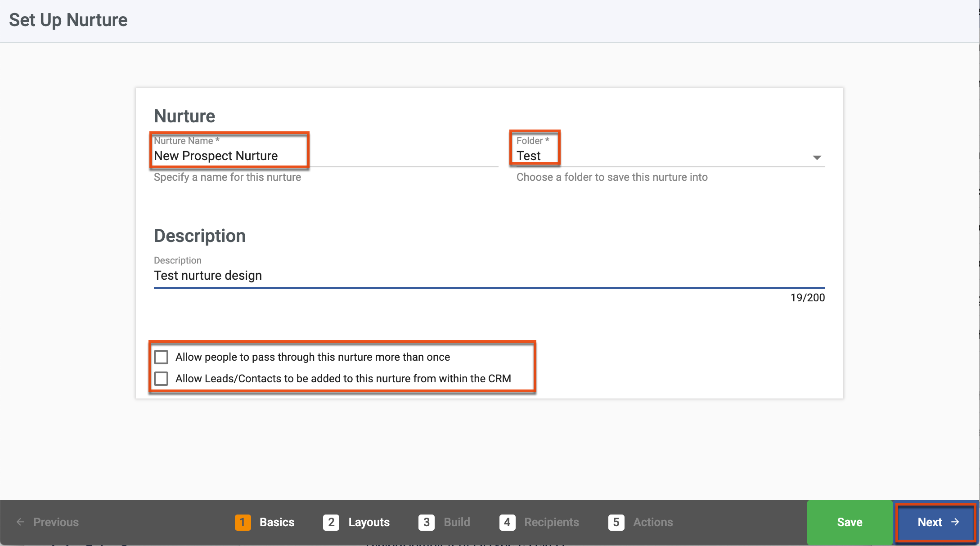Check Allow Leads/Contacts added from CRM
This screenshot has height=546, width=980.
click(x=161, y=379)
